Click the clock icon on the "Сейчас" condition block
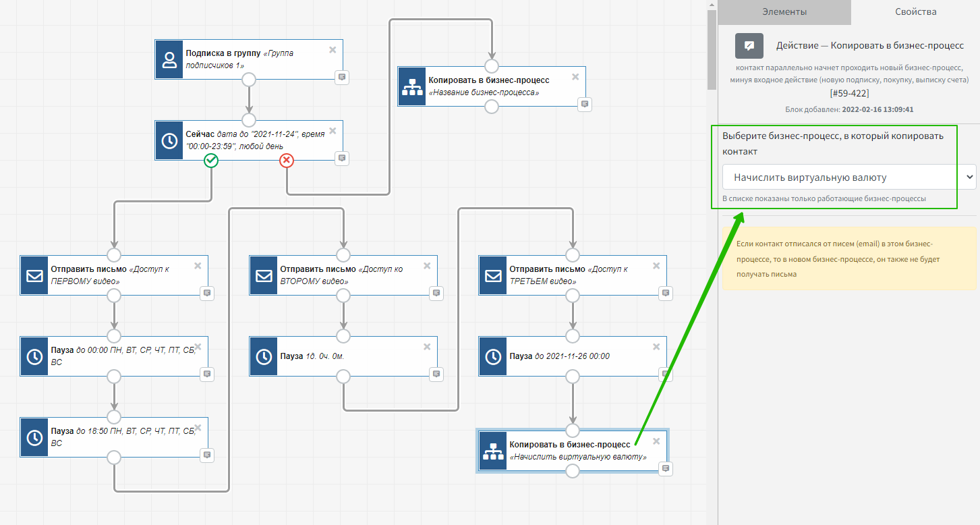 tap(169, 140)
